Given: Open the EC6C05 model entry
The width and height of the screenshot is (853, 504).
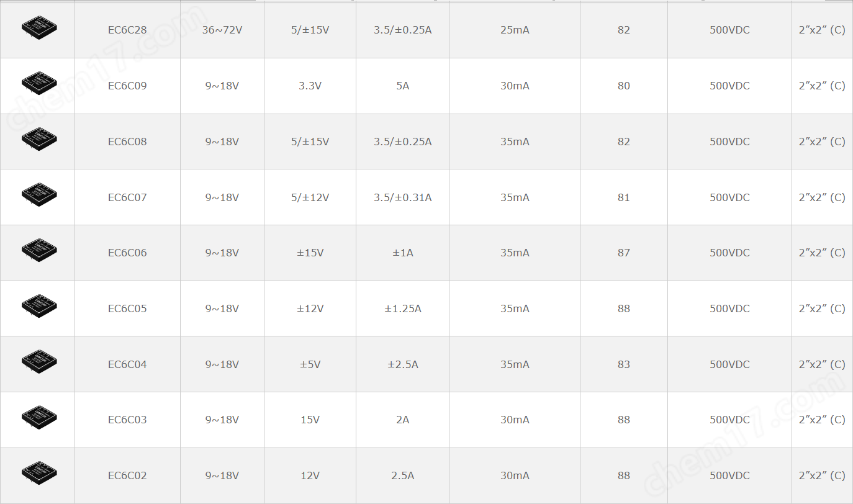Looking at the screenshot, I should tap(127, 308).
